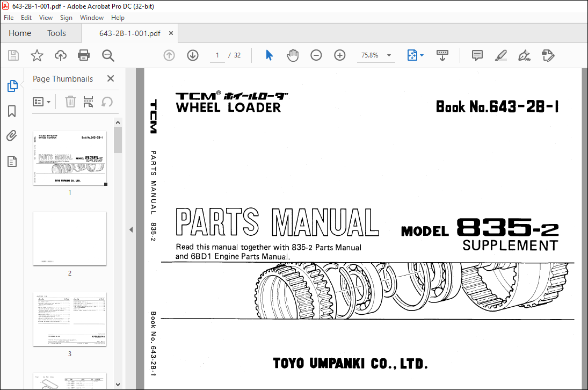Enable scrolling mode read icon
This screenshot has height=390, width=588.
[442, 55]
